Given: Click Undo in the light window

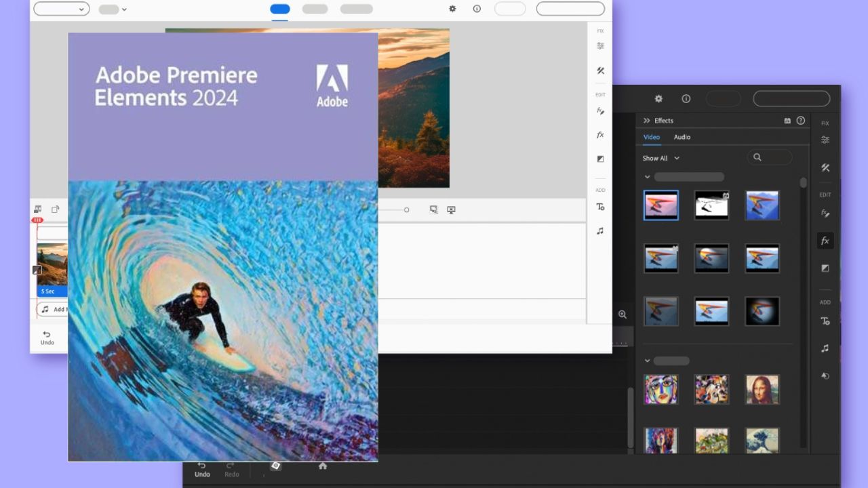Looking at the screenshot, I should coord(47,338).
